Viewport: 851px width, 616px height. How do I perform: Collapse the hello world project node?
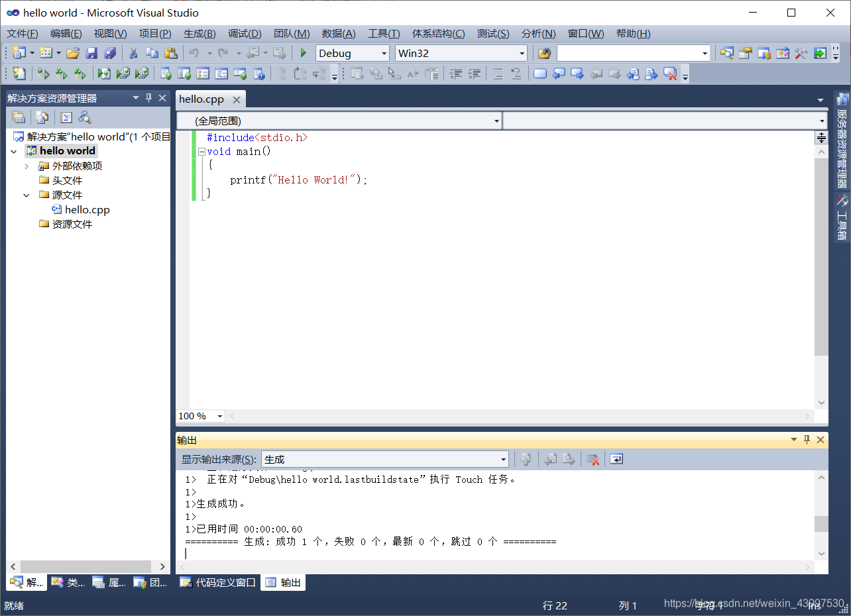(14, 152)
